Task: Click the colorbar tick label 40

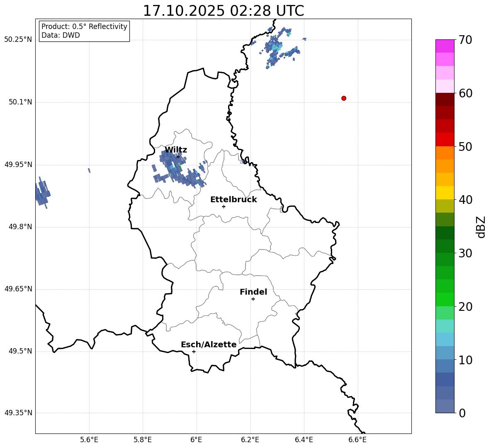Action: [x=465, y=200]
